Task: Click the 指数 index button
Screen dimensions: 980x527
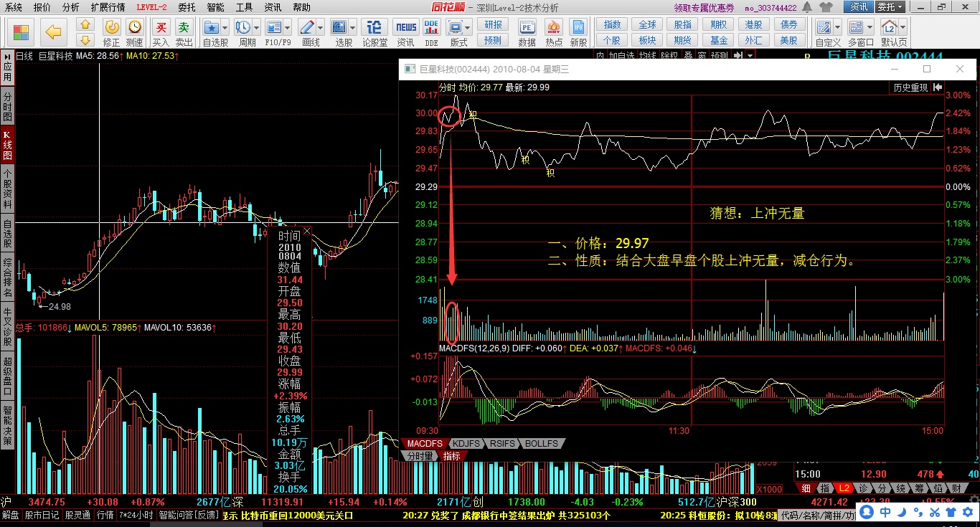Action: [x=611, y=25]
